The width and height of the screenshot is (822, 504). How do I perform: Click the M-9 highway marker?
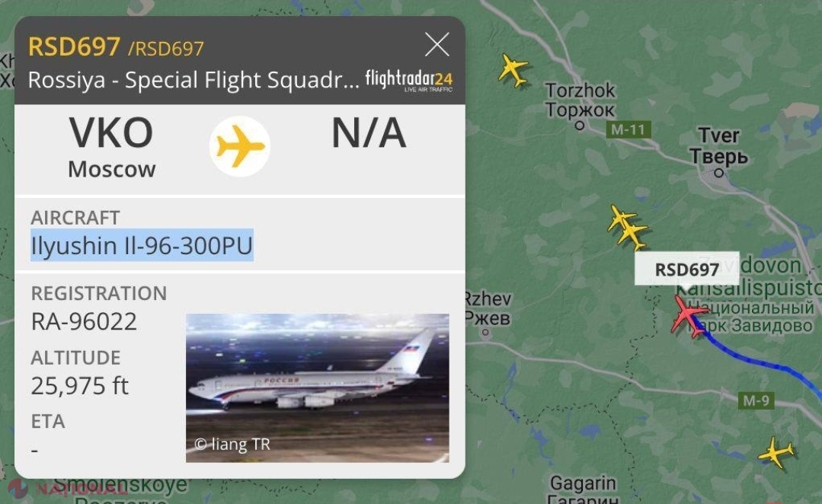pyautogui.click(x=754, y=400)
